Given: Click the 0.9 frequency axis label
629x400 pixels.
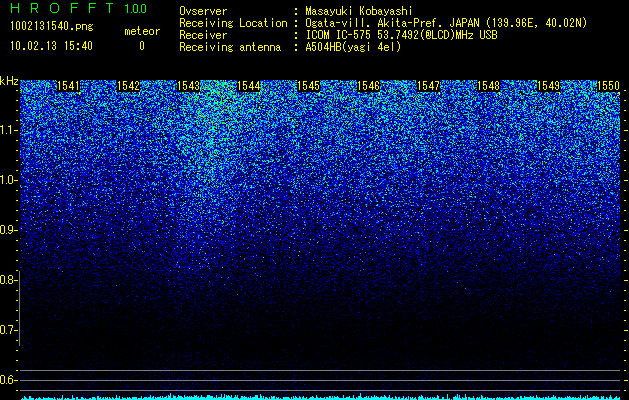Looking at the screenshot, I should click(x=8, y=230).
